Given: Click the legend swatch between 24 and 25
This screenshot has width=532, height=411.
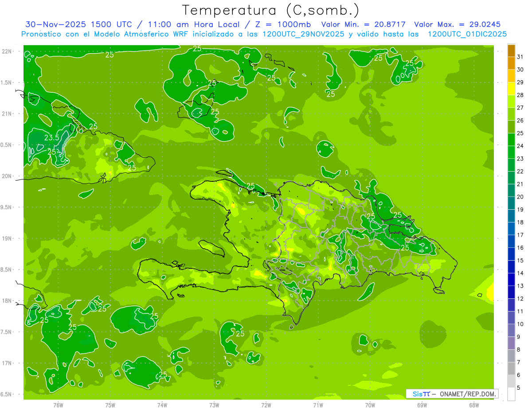Looking at the screenshot, I should (511, 140).
